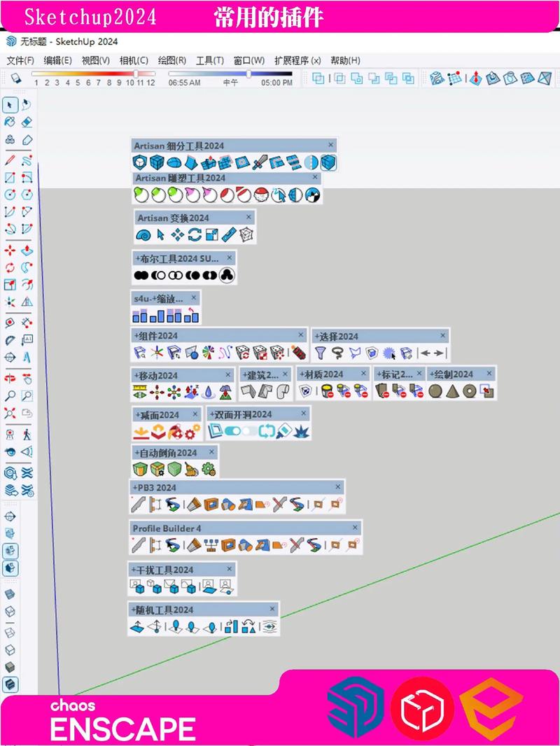Adjust the shadow time-of-day slider handle
Image resolution: width=560 pixels, height=746 pixels.
point(248,73)
